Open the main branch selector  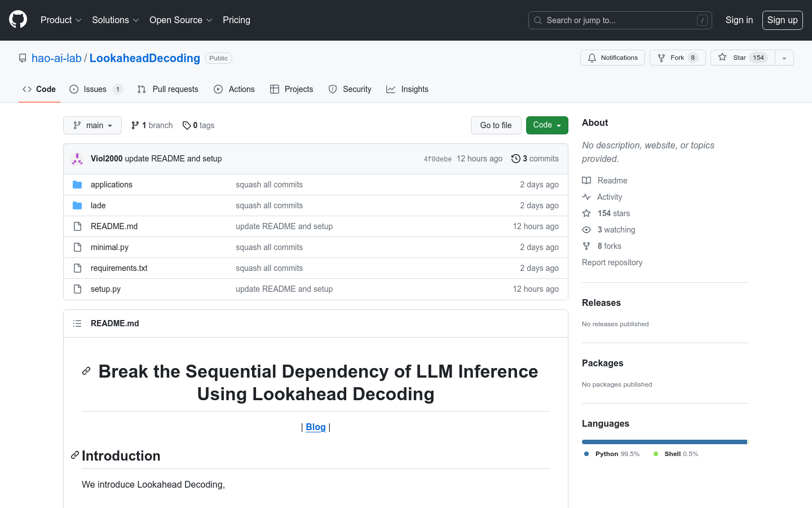92,125
